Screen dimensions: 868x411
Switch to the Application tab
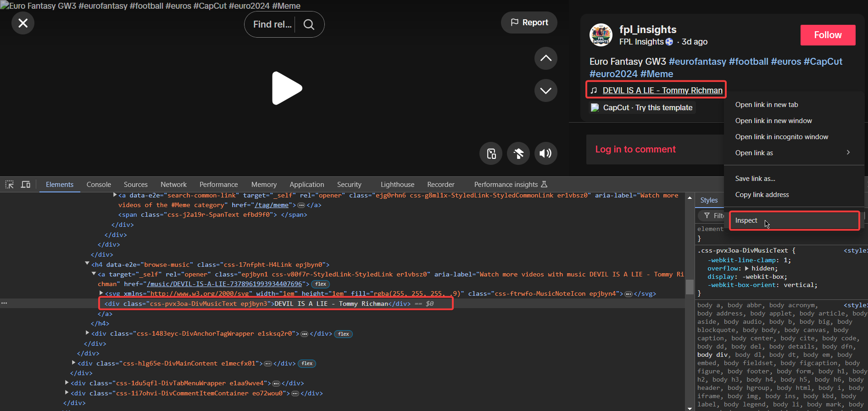[x=307, y=185]
